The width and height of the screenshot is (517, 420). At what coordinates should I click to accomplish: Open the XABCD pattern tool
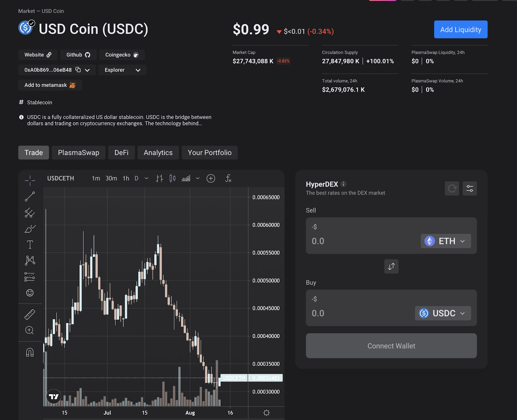pyautogui.click(x=30, y=261)
